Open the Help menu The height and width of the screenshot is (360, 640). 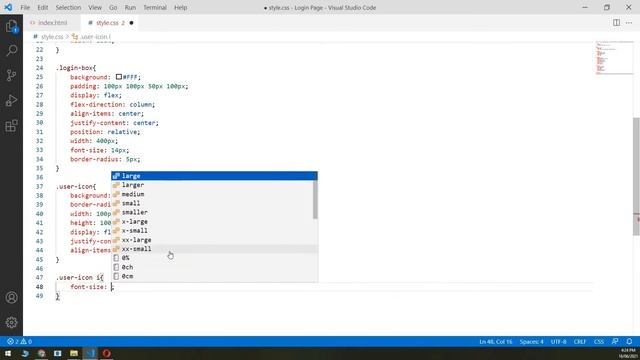coord(180,7)
